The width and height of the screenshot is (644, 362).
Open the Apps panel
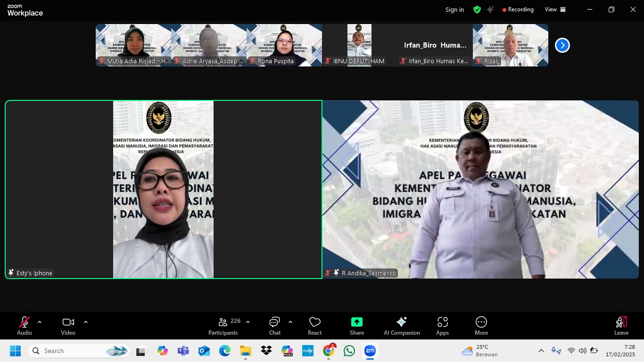442,326
